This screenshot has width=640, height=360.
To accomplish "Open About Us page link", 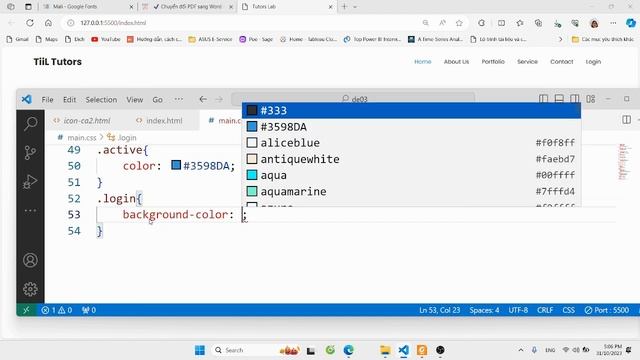I will click(456, 62).
